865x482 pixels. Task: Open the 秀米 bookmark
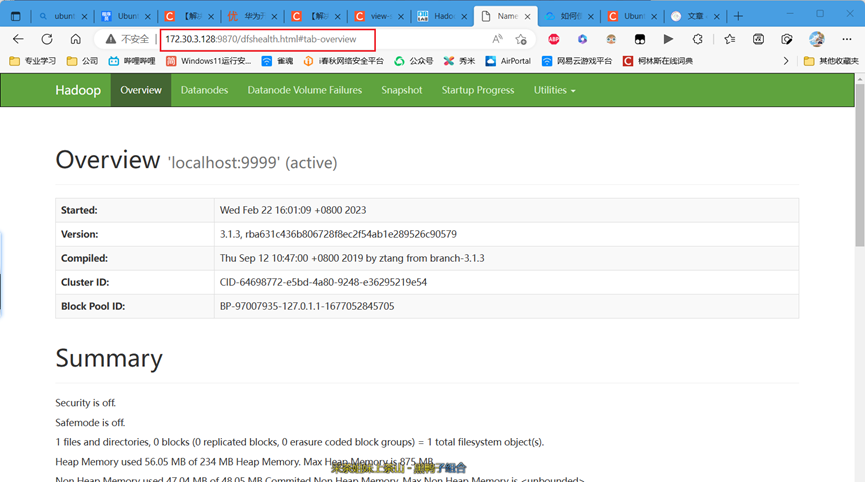click(460, 61)
